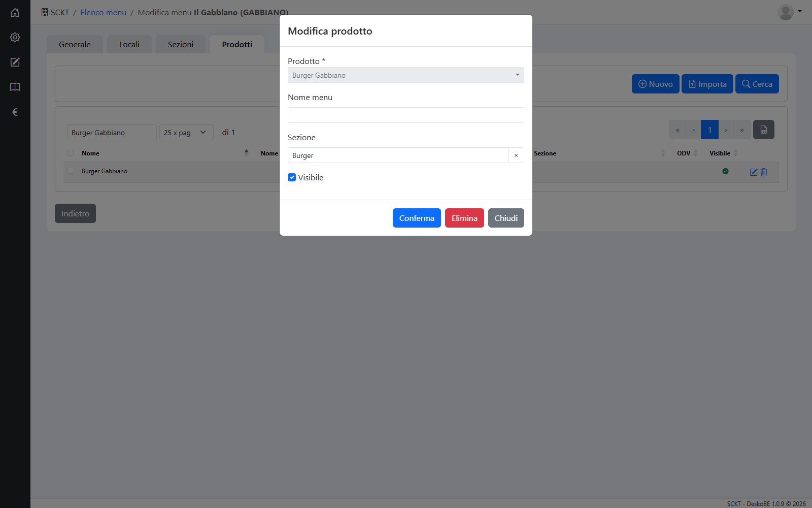Viewport: 812px width, 508px height.
Task: Open the home icon in sidebar
Action: (x=15, y=12)
